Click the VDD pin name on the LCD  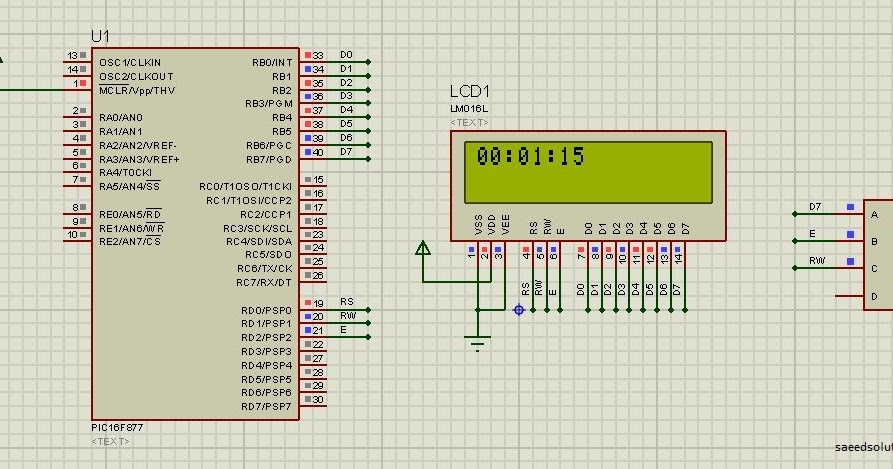coord(492,225)
